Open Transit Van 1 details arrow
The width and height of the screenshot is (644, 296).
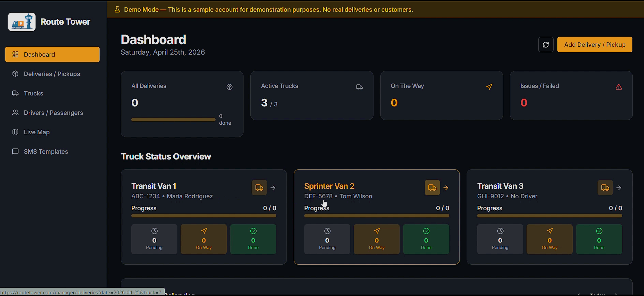point(273,188)
